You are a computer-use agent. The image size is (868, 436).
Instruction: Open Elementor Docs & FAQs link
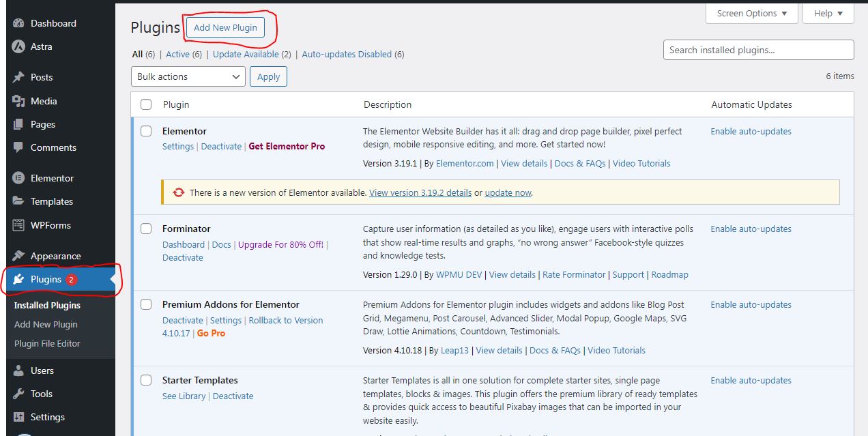[580, 163]
